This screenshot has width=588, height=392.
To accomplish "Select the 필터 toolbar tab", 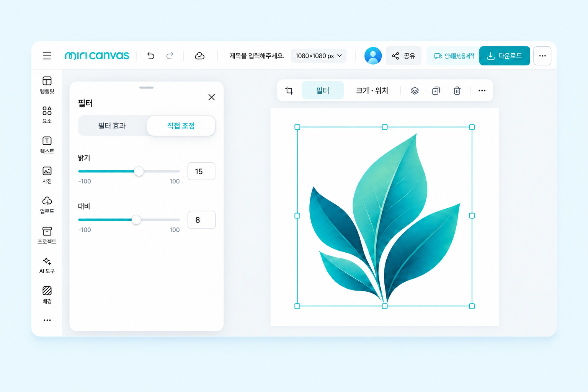I will [x=323, y=90].
